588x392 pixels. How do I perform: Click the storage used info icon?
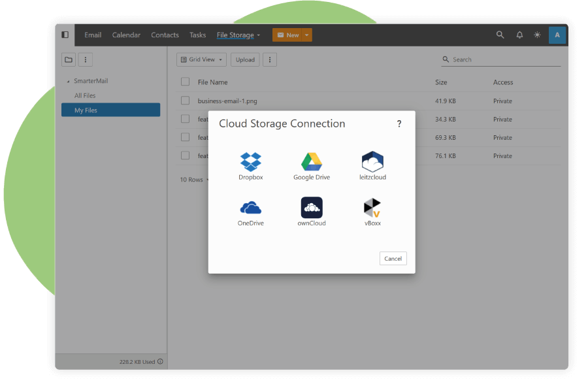[x=160, y=361]
